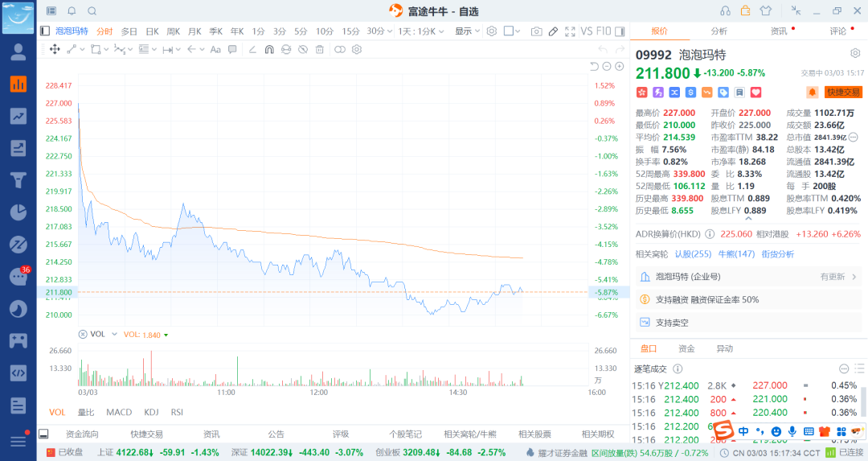Switch to 日K chart period
This screenshot has height=461, width=868.
(152, 31)
